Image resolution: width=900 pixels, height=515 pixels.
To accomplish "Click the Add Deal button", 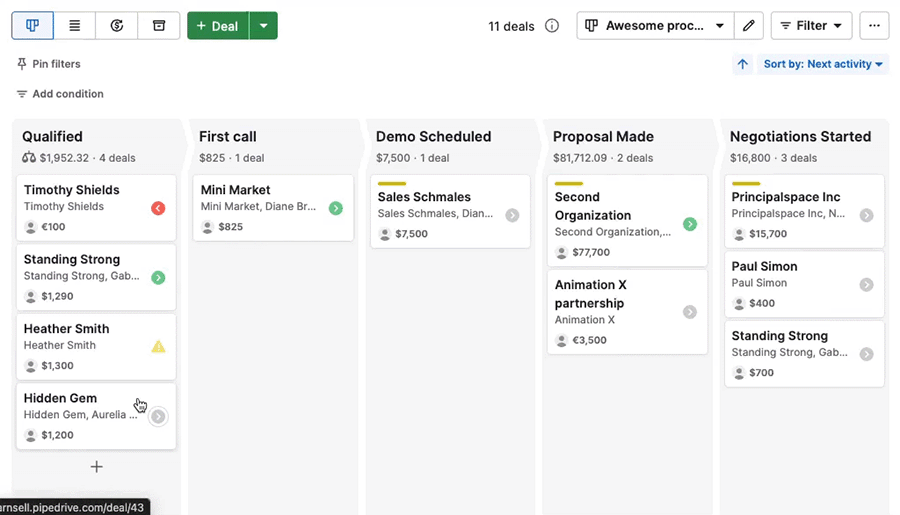I will 218,26.
